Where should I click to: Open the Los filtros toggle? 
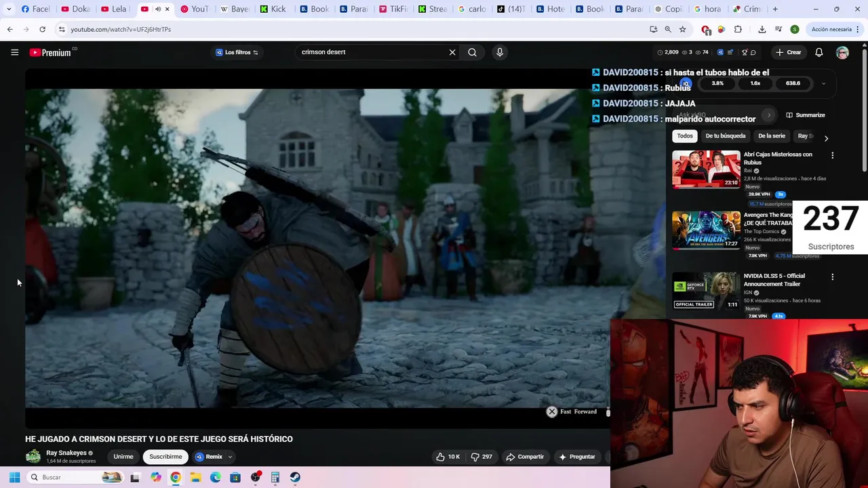point(237,52)
